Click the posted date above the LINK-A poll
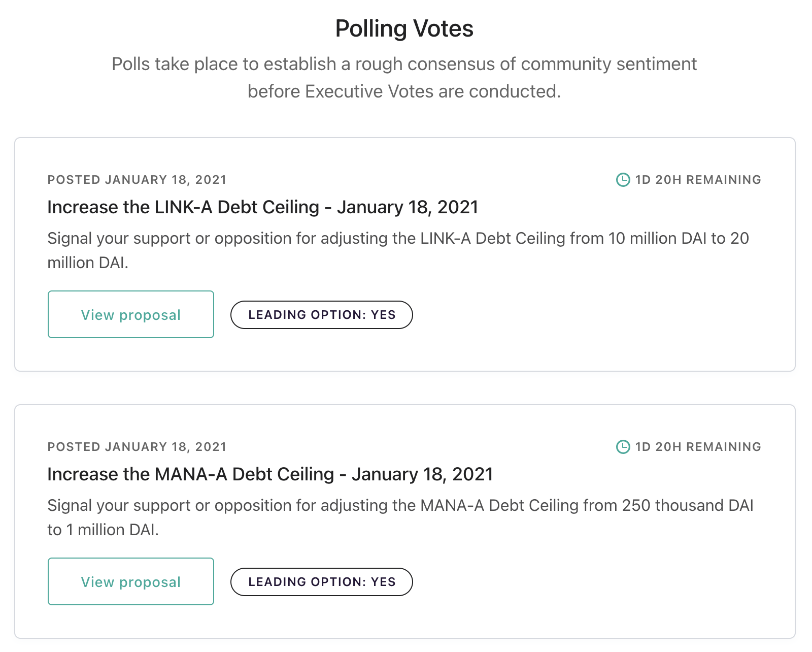 pos(137,180)
